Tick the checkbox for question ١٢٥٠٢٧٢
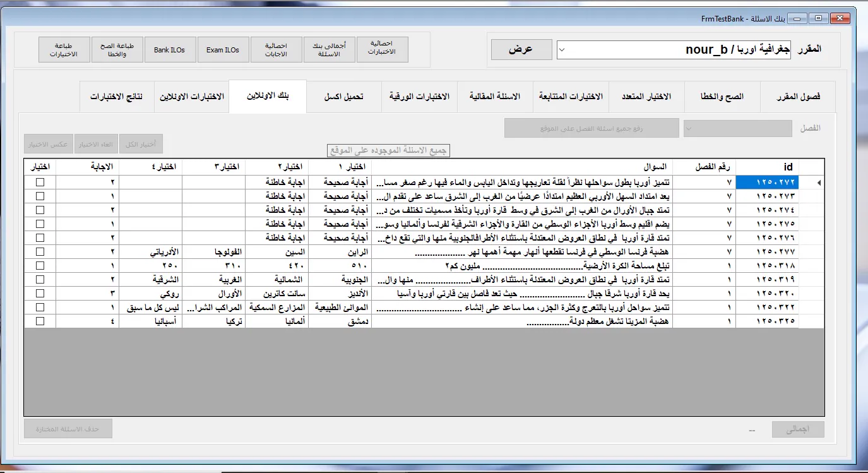This screenshot has width=868, height=473. [40, 182]
